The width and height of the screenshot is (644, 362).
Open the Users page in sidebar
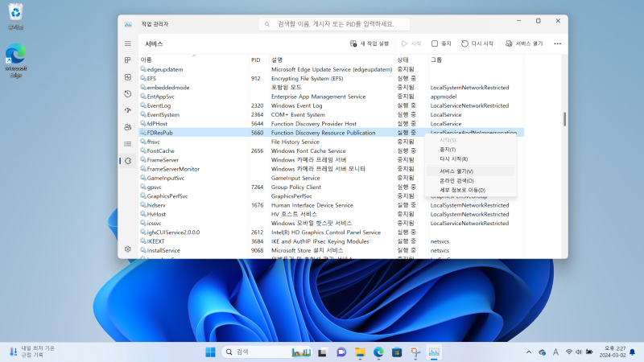[x=128, y=127]
